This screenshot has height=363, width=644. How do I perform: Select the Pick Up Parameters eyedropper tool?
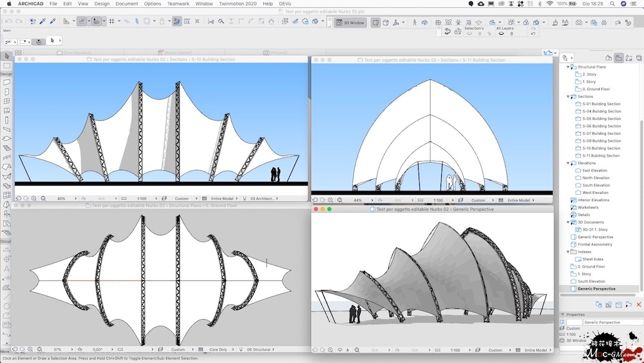tap(42, 22)
